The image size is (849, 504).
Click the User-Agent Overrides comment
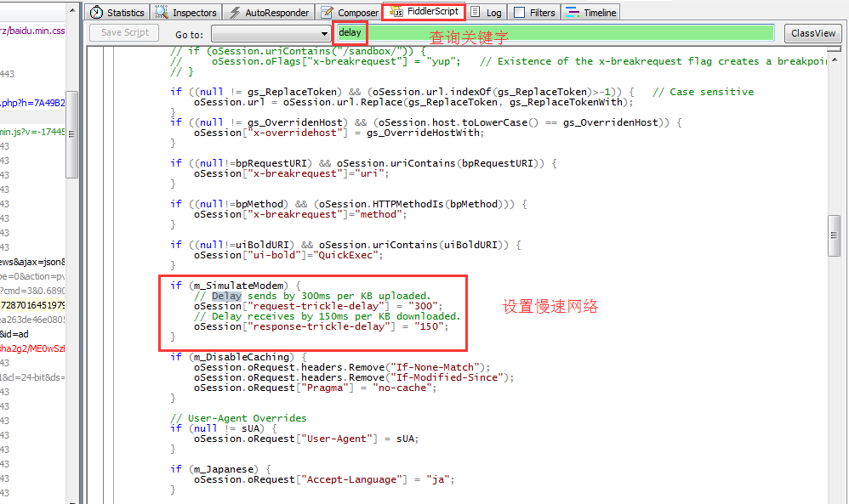(x=238, y=418)
